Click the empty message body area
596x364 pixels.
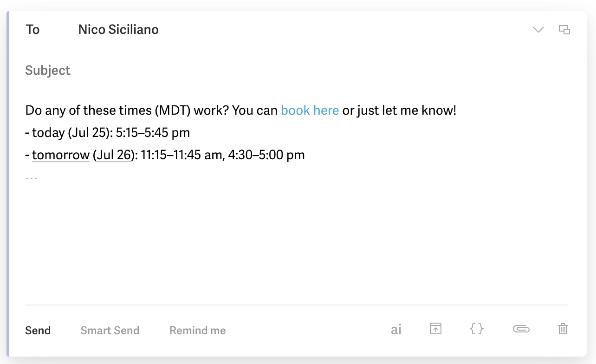[297, 241]
